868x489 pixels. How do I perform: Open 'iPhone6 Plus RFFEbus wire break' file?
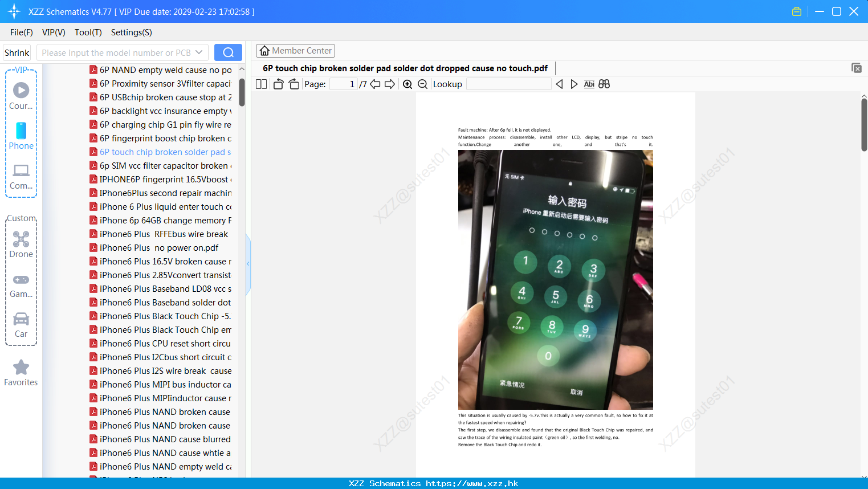159,234
